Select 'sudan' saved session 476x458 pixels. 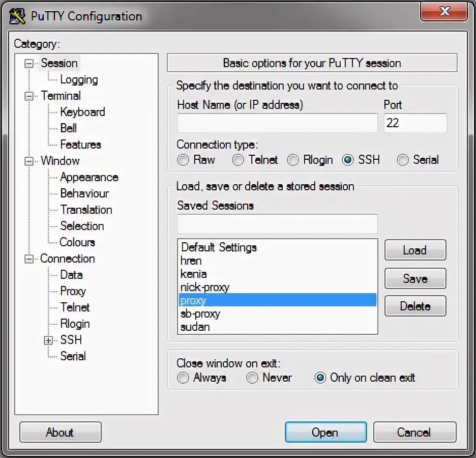click(278, 327)
